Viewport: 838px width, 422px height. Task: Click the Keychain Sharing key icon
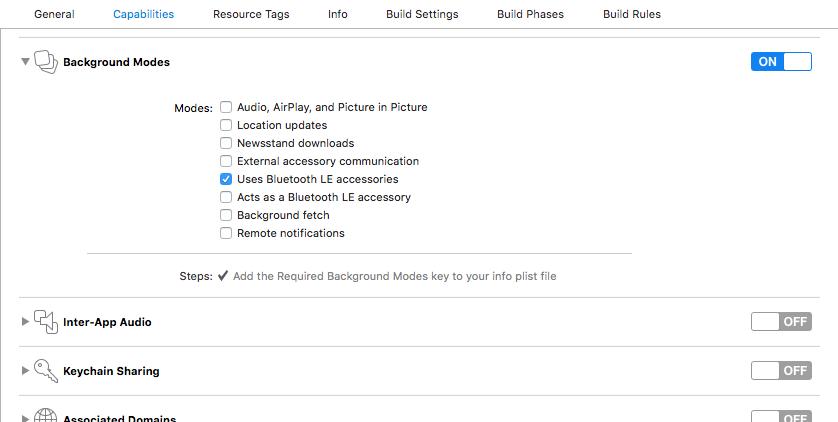click(46, 371)
